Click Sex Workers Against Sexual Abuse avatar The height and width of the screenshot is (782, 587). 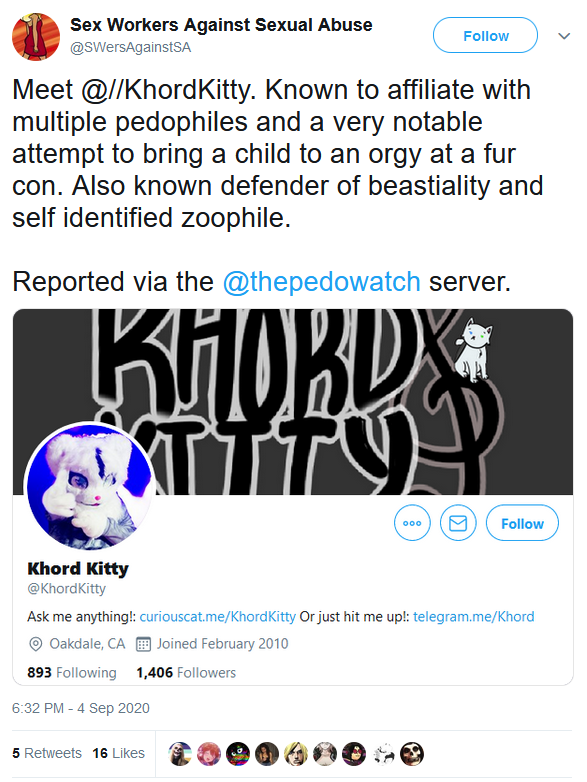(36, 37)
